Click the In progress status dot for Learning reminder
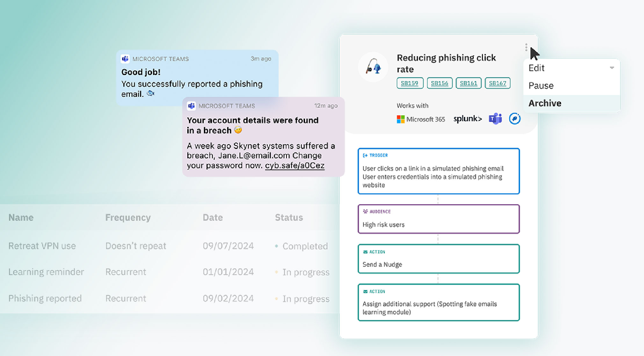Image resolution: width=644 pixels, height=356 pixels. click(x=277, y=272)
